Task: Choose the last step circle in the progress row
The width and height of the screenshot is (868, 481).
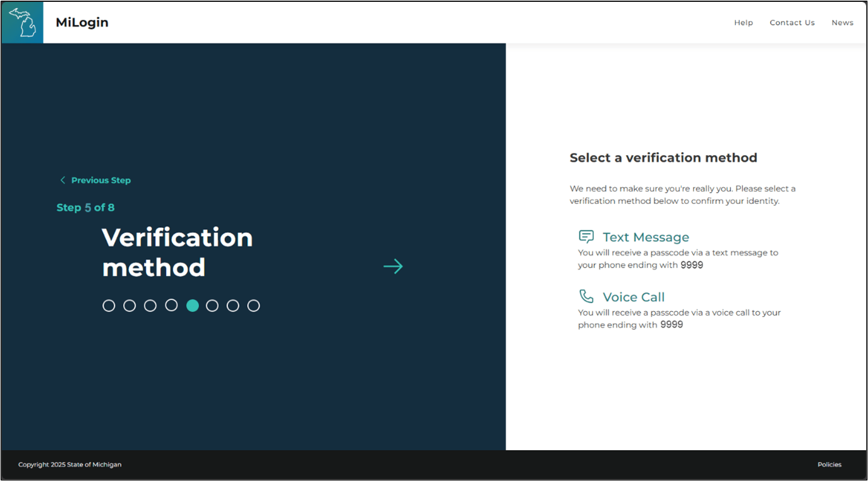Action: 254,305
